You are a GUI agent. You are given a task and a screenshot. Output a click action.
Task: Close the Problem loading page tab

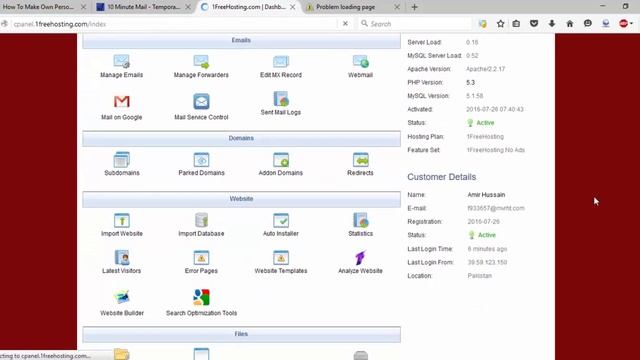tap(397, 7)
